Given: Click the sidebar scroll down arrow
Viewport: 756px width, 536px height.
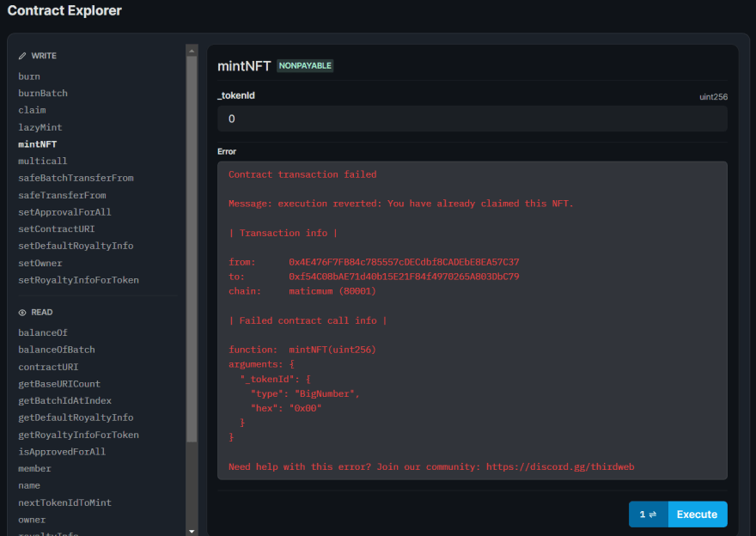Looking at the screenshot, I should [192, 531].
